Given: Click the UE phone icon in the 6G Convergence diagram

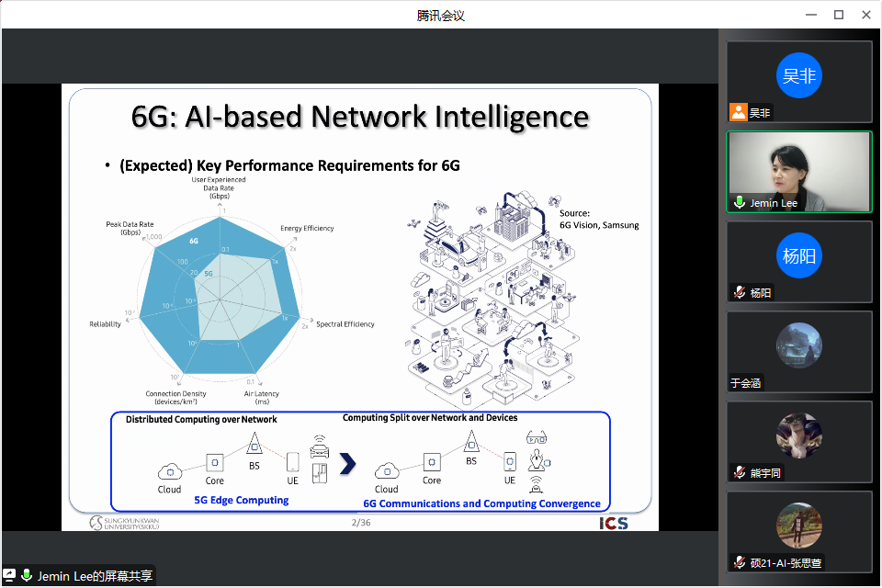Looking at the screenshot, I should click(510, 462).
